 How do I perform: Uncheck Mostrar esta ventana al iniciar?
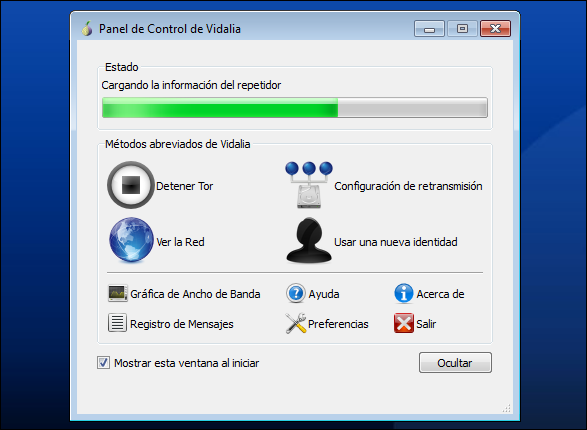[103, 363]
